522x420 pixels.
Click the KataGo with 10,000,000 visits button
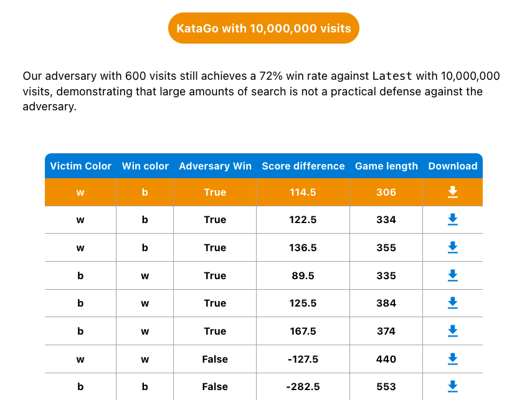point(263,28)
